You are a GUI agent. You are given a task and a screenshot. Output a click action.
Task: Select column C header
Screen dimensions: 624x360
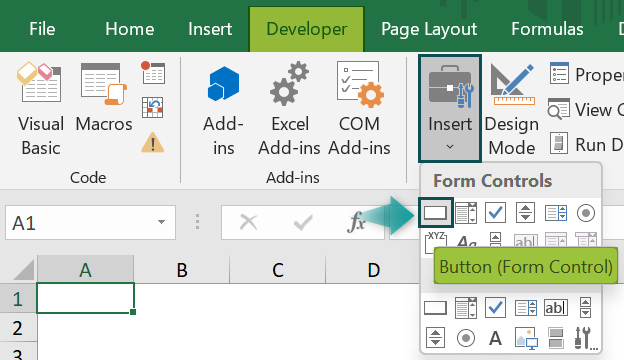pyautogui.click(x=278, y=270)
